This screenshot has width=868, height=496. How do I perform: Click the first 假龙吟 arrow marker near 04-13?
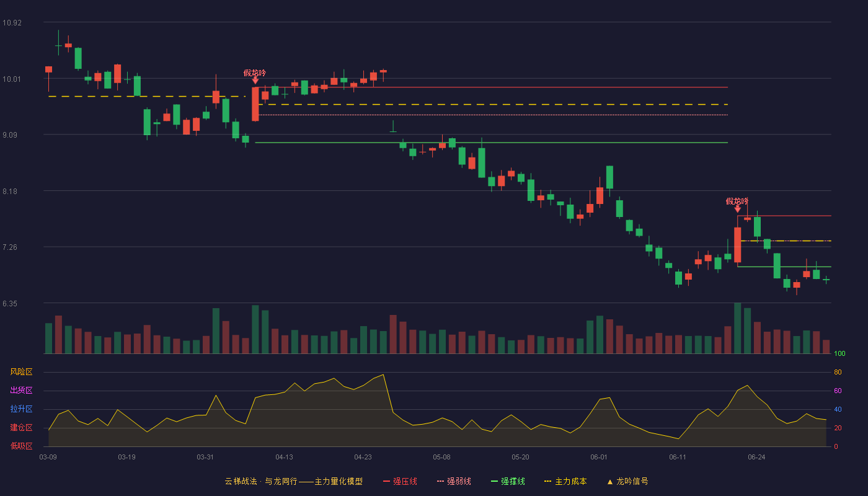click(255, 81)
